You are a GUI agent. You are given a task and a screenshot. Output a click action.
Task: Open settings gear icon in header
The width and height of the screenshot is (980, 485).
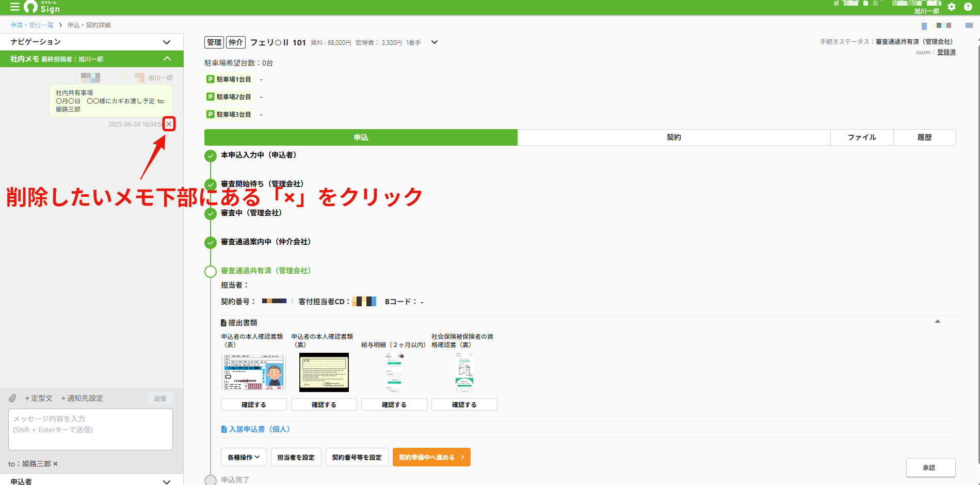click(952, 7)
